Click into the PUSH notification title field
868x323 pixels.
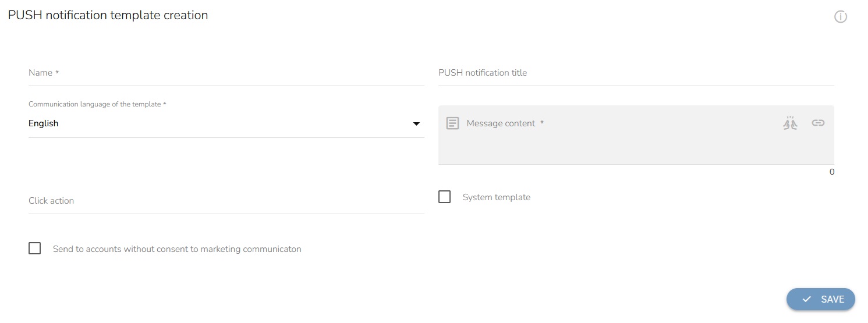(x=636, y=73)
